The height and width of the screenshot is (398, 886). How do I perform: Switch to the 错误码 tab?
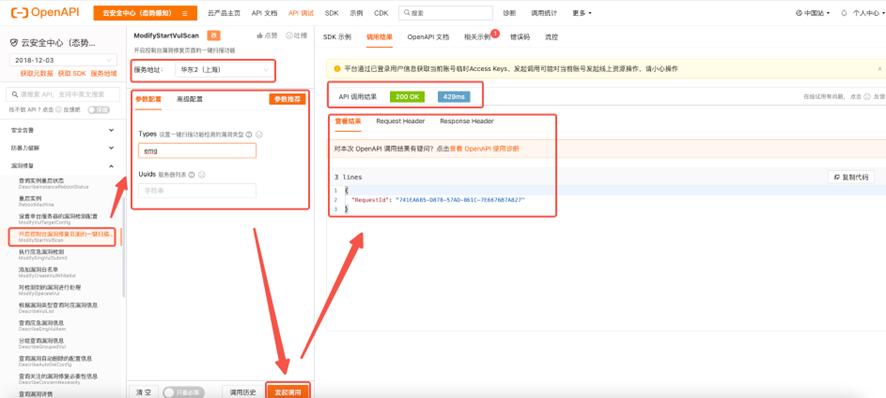point(520,37)
